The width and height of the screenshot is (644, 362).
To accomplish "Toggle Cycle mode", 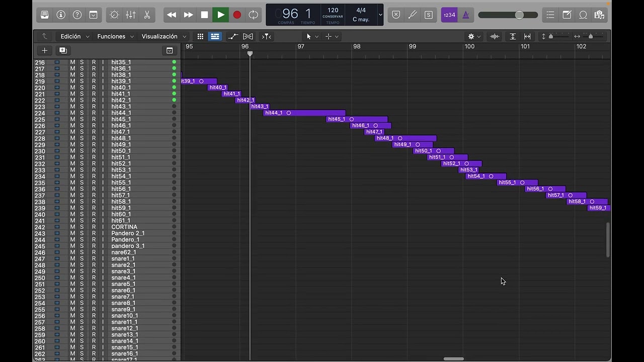I will 253,15.
